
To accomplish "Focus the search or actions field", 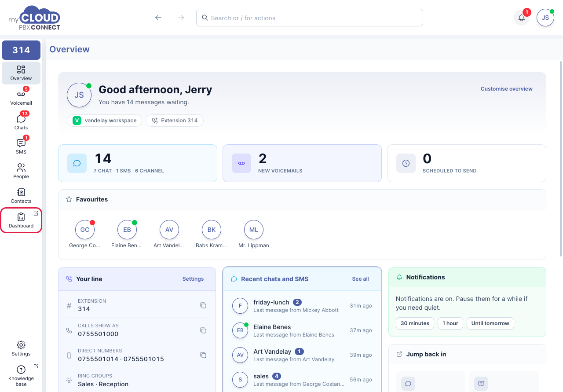I will tap(310, 18).
